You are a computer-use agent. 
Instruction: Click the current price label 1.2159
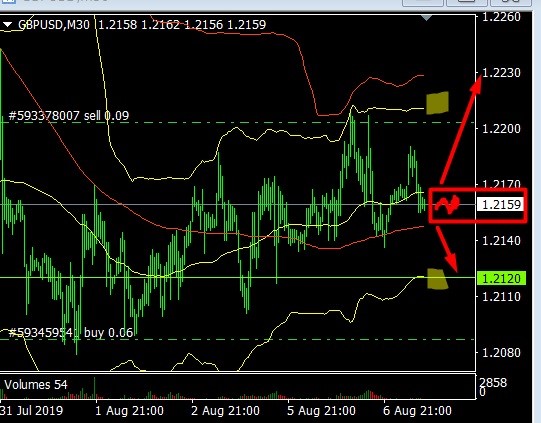pos(501,205)
